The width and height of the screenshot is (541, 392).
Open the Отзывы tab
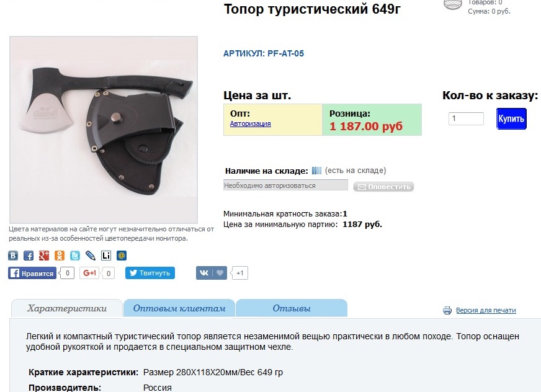point(292,308)
